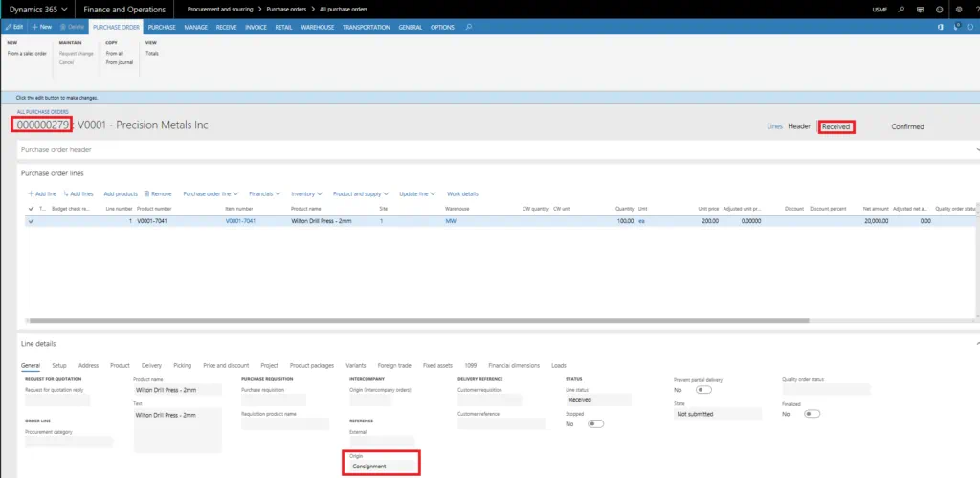This screenshot has height=478, width=980.
Task: Click From a sales order
Action: click(x=27, y=54)
